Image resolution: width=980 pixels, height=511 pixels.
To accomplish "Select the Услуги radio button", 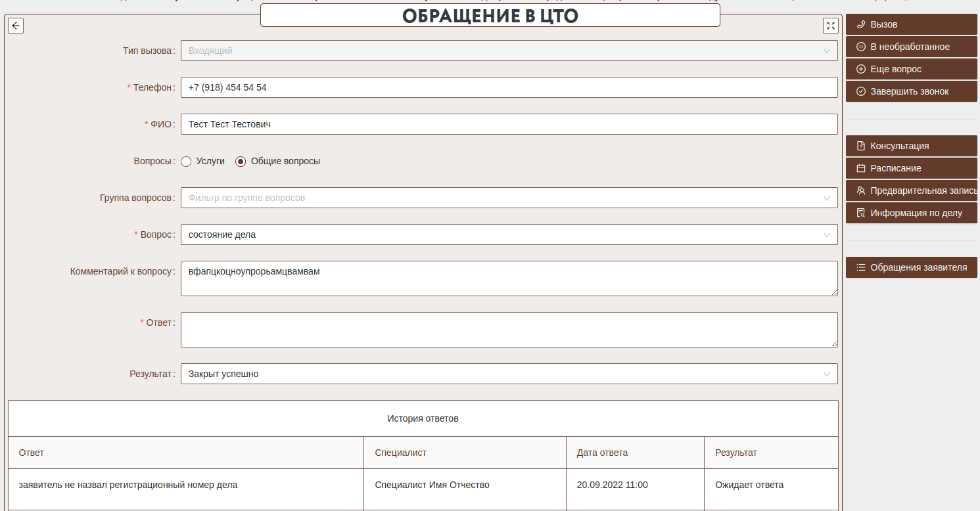I will 186,161.
